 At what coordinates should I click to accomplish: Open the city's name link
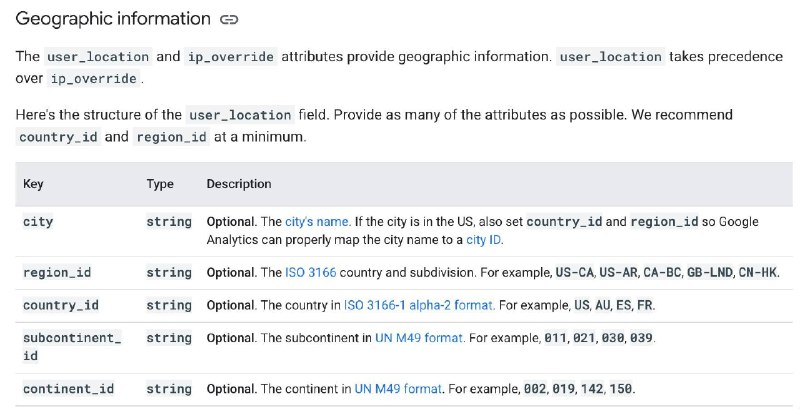tap(318, 222)
